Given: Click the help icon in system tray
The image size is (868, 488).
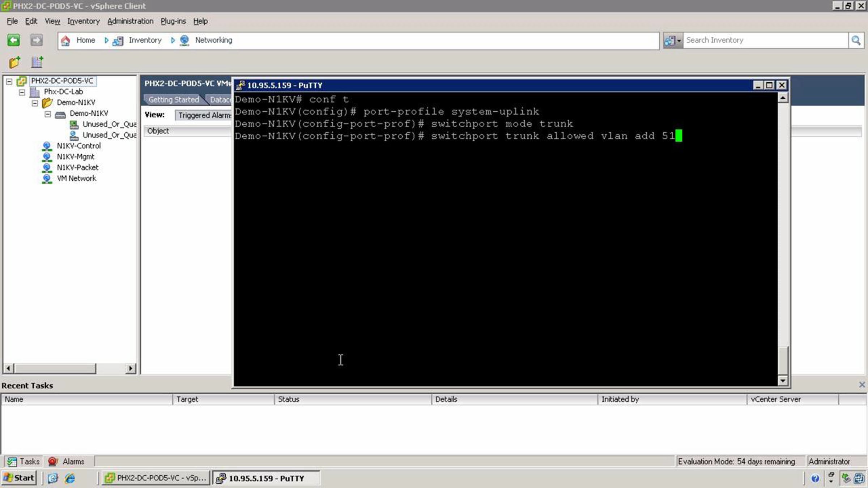Looking at the screenshot, I should pos(815,479).
